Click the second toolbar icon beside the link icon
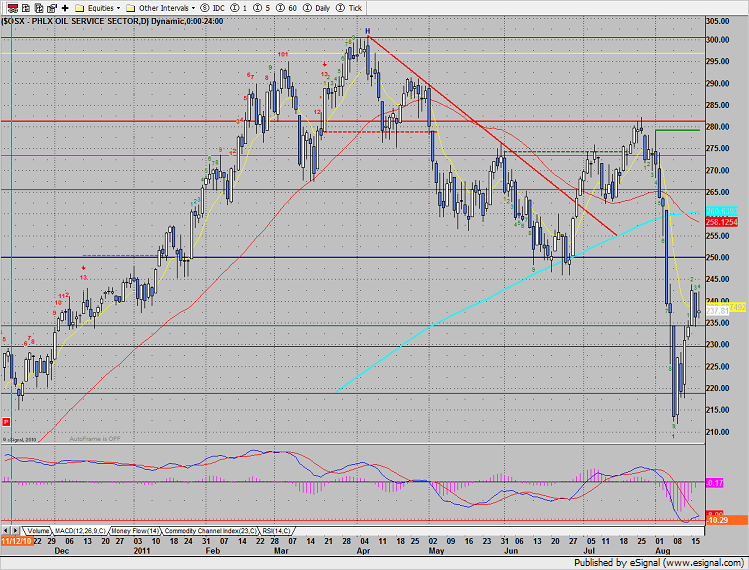 [26, 8]
